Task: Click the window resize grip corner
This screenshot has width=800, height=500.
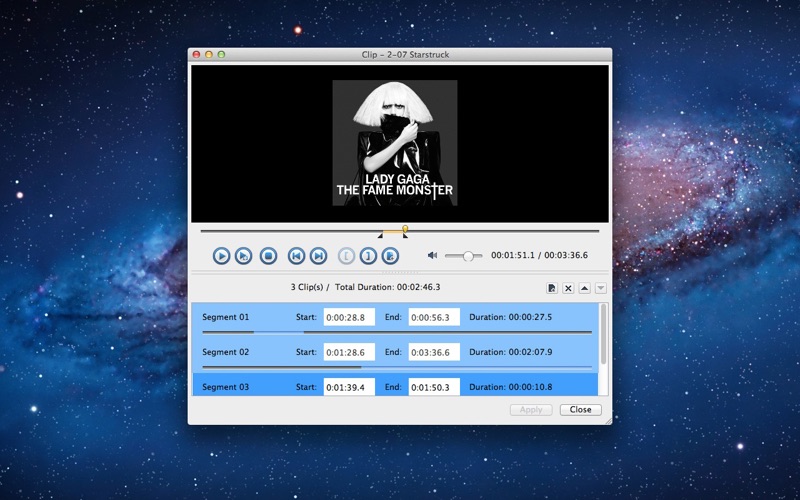Action: pos(608,420)
